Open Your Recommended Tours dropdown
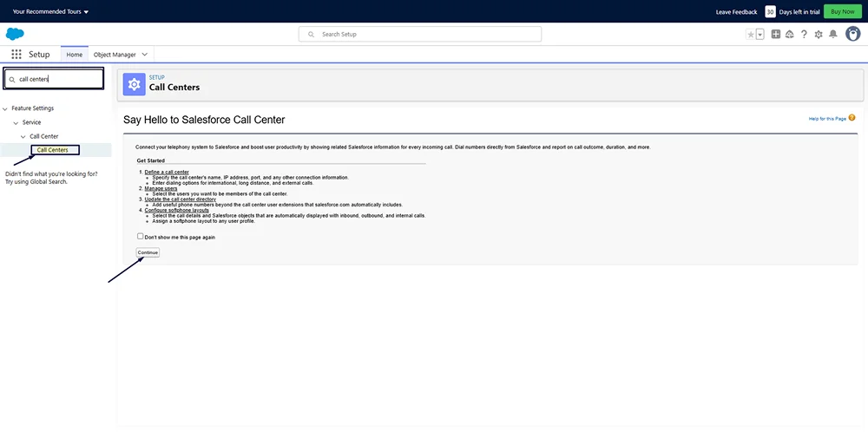 point(50,11)
